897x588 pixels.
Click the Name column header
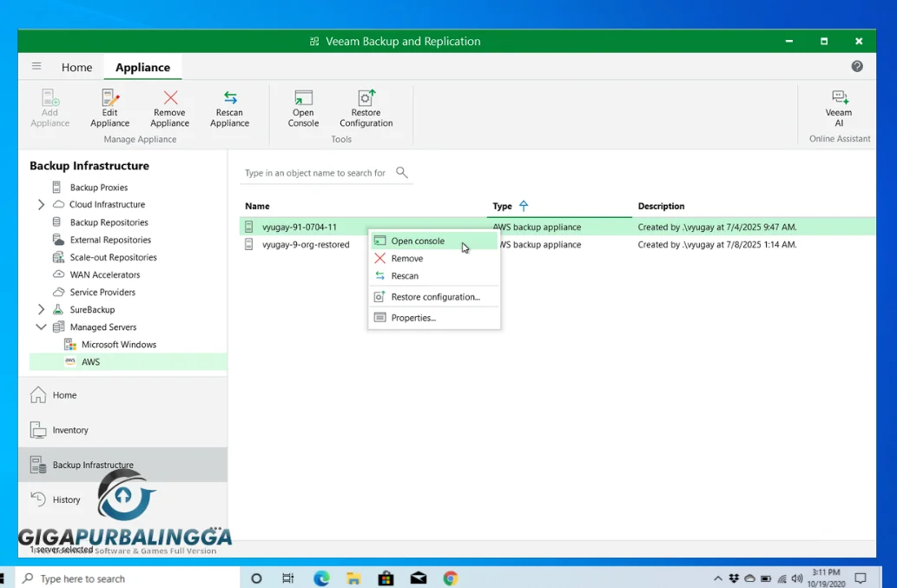click(257, 206)
